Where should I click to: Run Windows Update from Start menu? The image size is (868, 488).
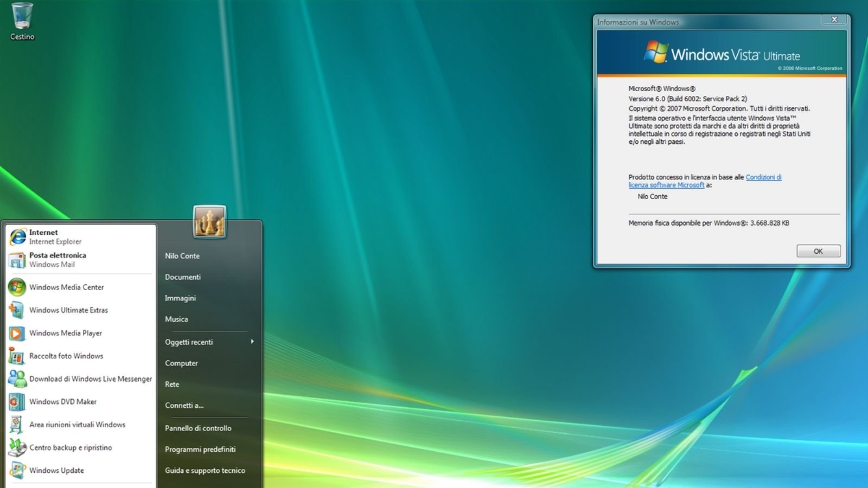81,470
